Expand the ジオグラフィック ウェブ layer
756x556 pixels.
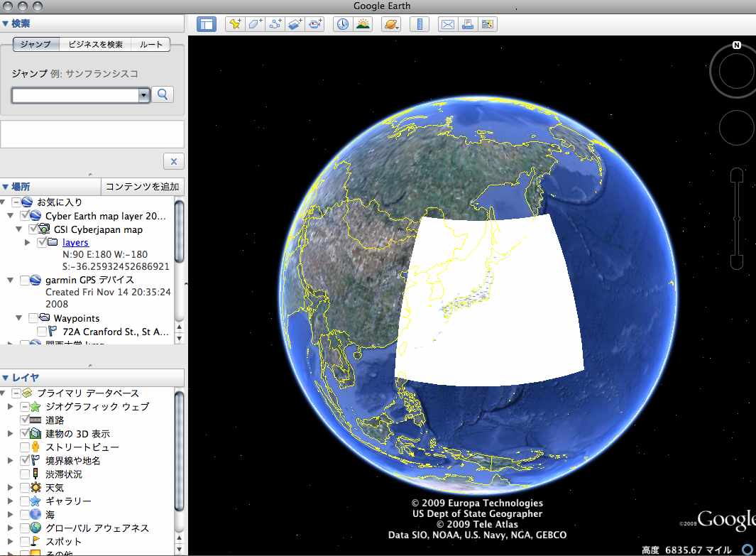(x=10, y=406)
